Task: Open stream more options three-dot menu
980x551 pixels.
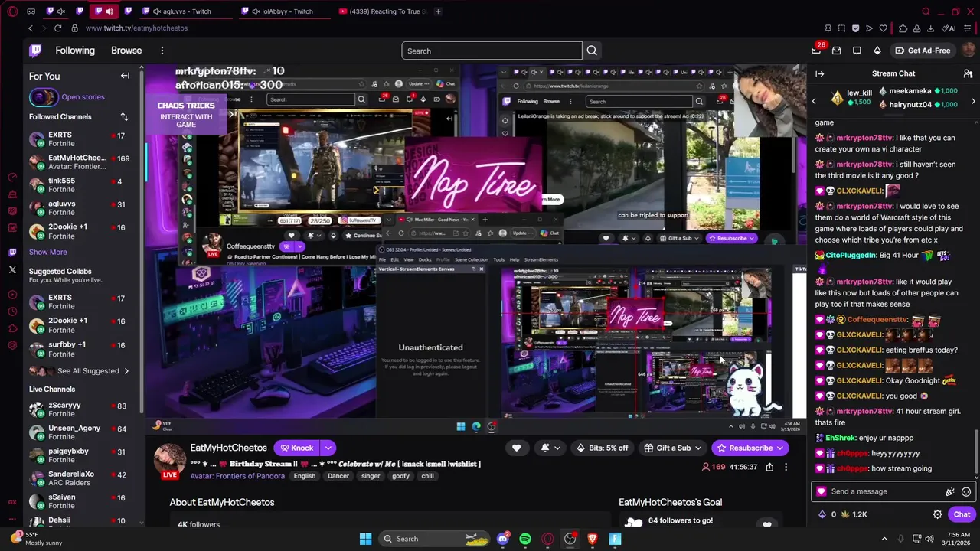Action: 786,467
